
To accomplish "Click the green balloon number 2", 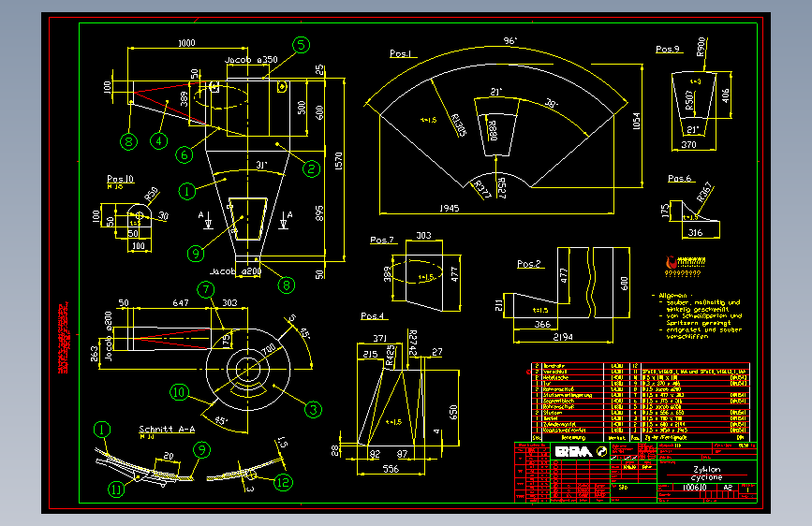I will click(x=311, y=168).
